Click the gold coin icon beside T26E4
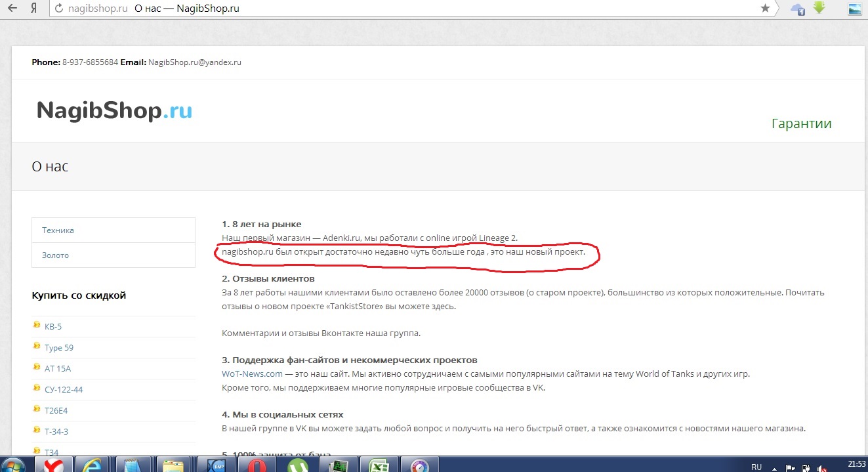The width and height of the screenshot is (868, 472). click(x=37, y=409)
